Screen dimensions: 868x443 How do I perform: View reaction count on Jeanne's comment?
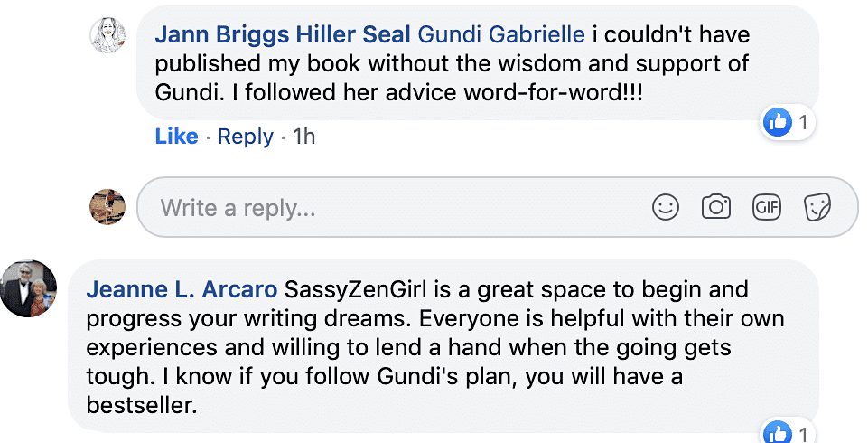803,434
